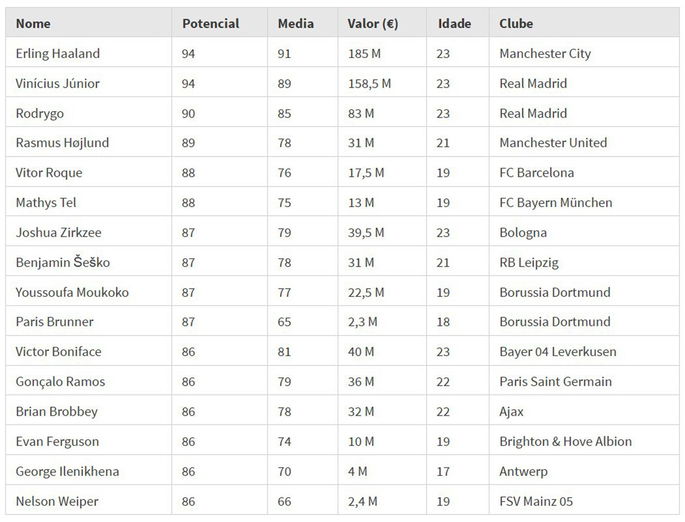
Task: Select the FC Barcelona club cell
Action: coord(536,173)
